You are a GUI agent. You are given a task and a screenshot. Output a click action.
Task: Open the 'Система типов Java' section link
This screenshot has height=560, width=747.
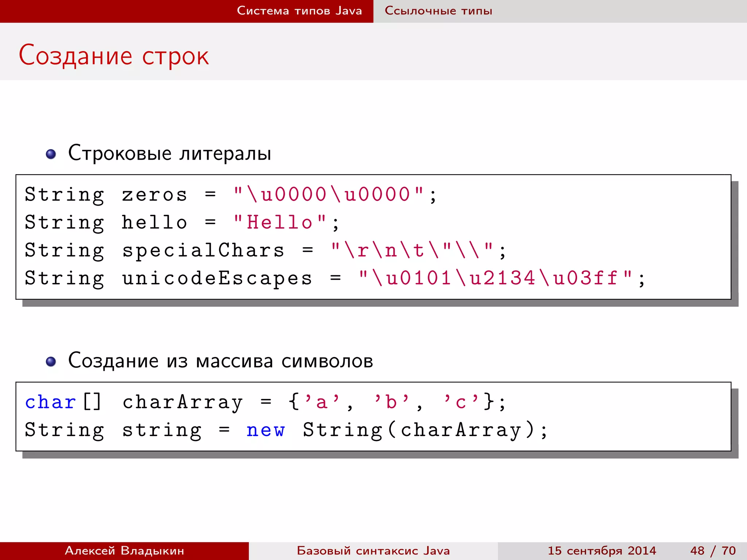(299, 11)
